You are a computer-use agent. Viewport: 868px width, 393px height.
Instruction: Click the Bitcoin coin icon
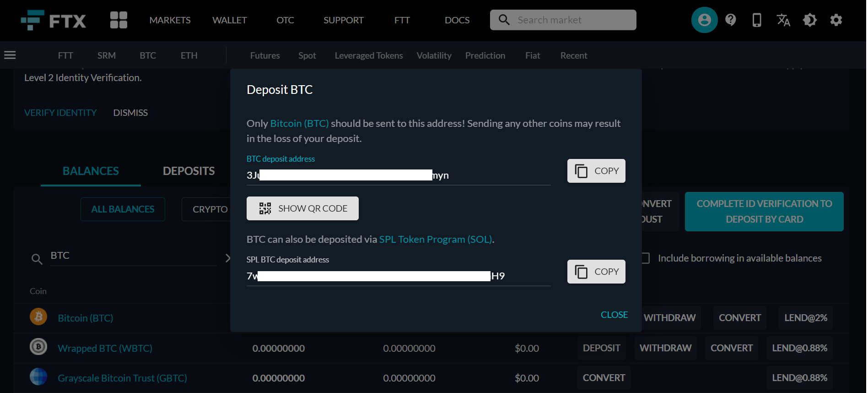click(x=38, y=317)
